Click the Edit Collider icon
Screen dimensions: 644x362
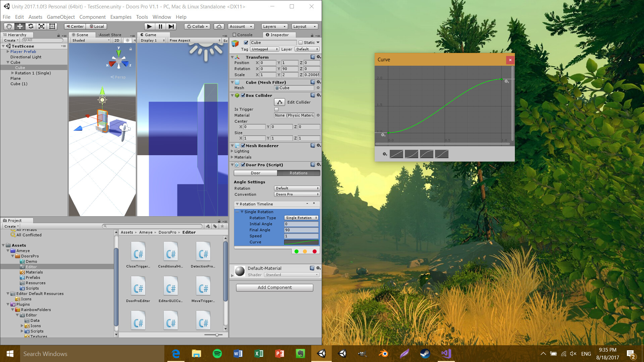point(279,102)
